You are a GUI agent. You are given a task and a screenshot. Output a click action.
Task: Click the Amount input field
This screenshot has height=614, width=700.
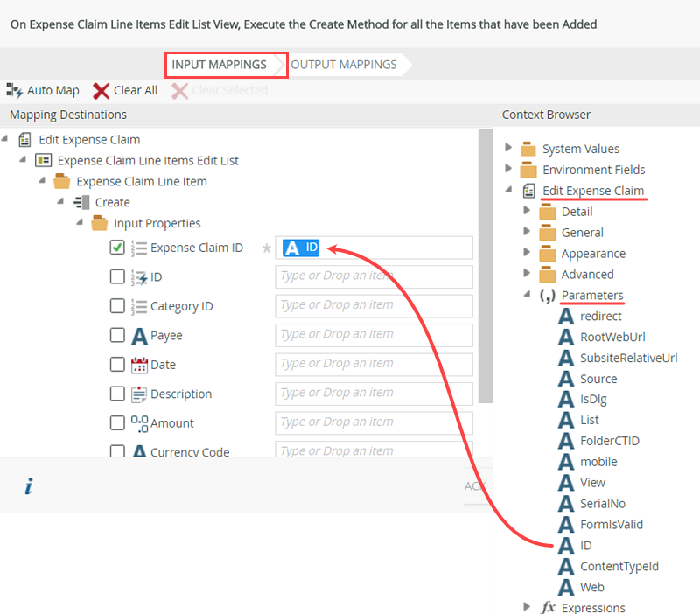[374, 423]
